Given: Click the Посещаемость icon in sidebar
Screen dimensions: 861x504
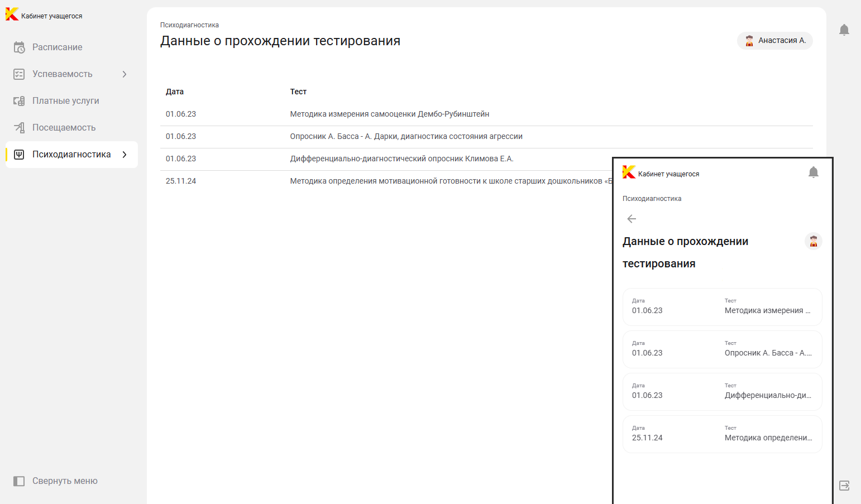Looking at the screenshot, I should click(19, 128).
